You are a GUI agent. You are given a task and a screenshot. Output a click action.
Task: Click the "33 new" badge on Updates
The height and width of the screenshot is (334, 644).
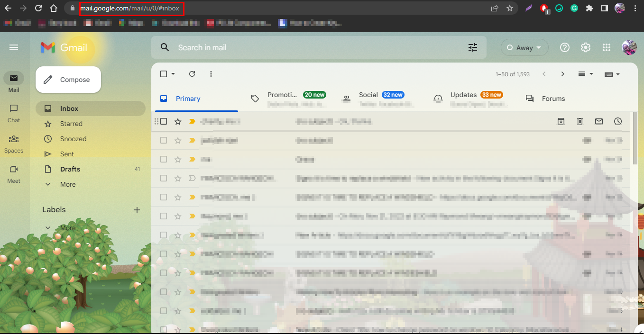[x=491, y=95]
